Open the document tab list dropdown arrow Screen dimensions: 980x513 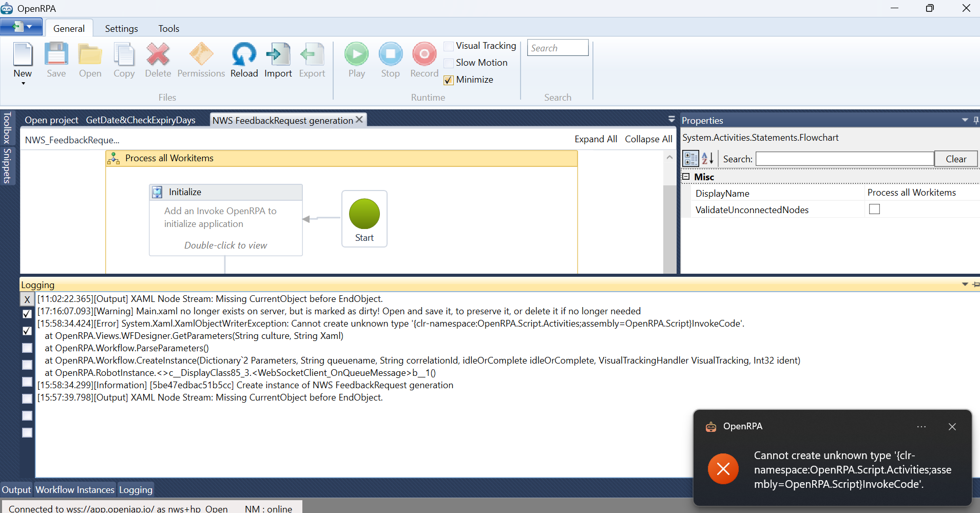click(x=671, y=119)
